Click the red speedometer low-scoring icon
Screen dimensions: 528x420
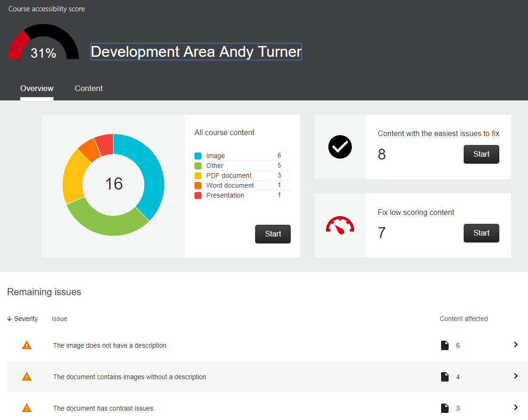tap(340, 225)
